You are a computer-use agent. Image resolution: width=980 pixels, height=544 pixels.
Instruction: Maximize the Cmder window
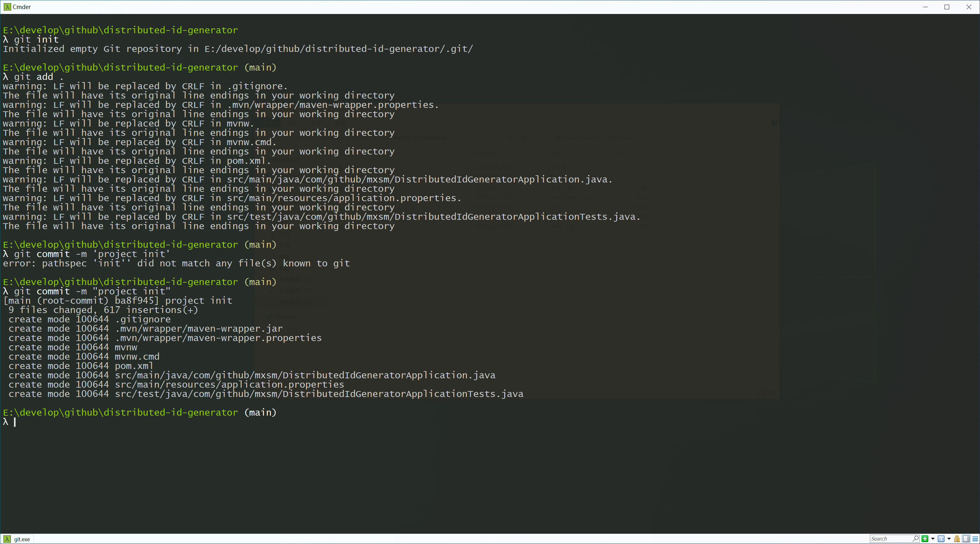[x=947, y=7]
